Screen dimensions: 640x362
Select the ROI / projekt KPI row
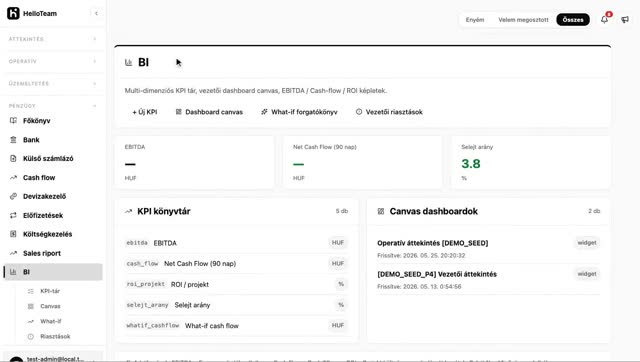click(x=236, y=284)
